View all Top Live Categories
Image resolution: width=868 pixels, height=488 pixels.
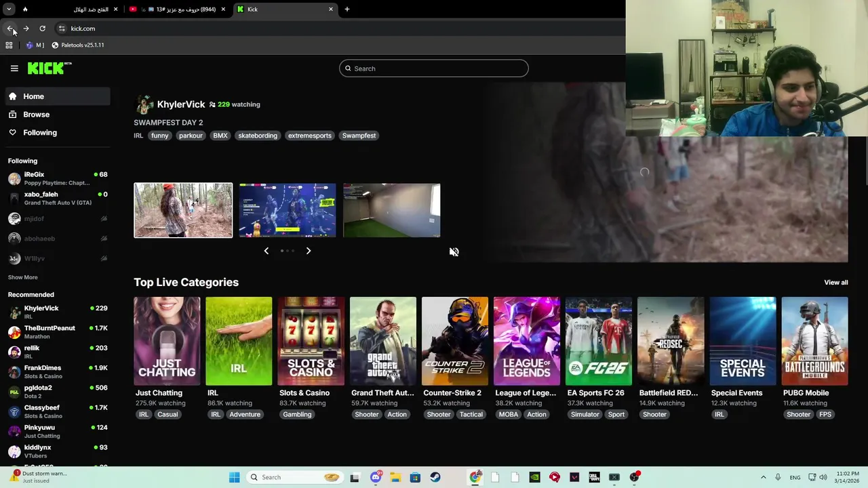[x=835, y=283]
